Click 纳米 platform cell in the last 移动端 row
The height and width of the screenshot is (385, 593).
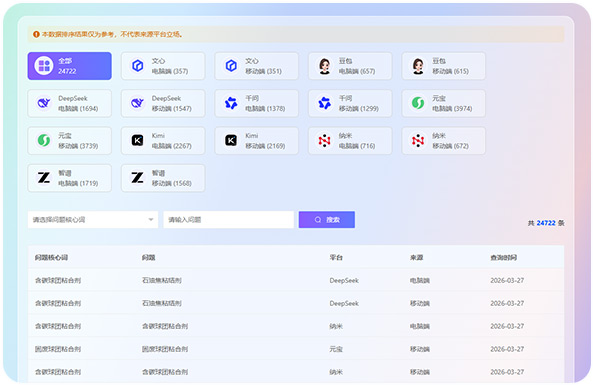[x=336, y=372]
